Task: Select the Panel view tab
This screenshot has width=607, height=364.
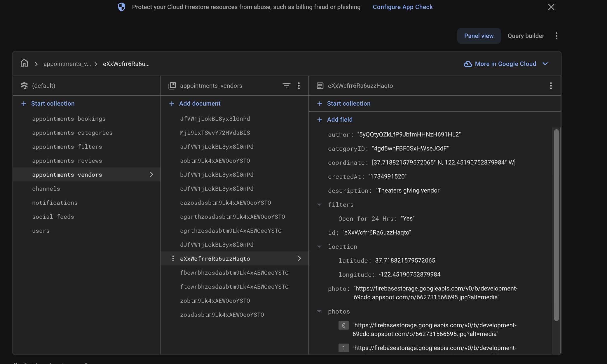Action: [x=479, y=36]
